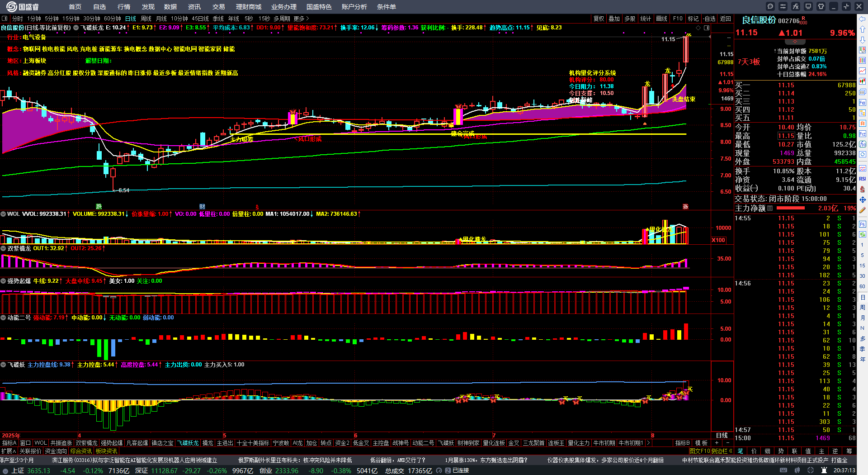Click the RSI icon in right sidebar

pyautogui.click(x=863, y=179)
